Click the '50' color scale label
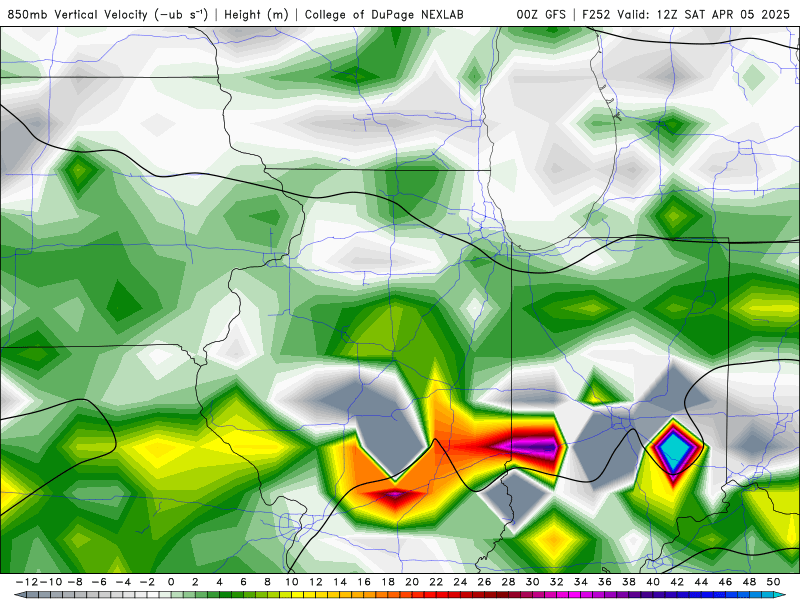This screenshot has width=800, height=600. coord(773,582)
